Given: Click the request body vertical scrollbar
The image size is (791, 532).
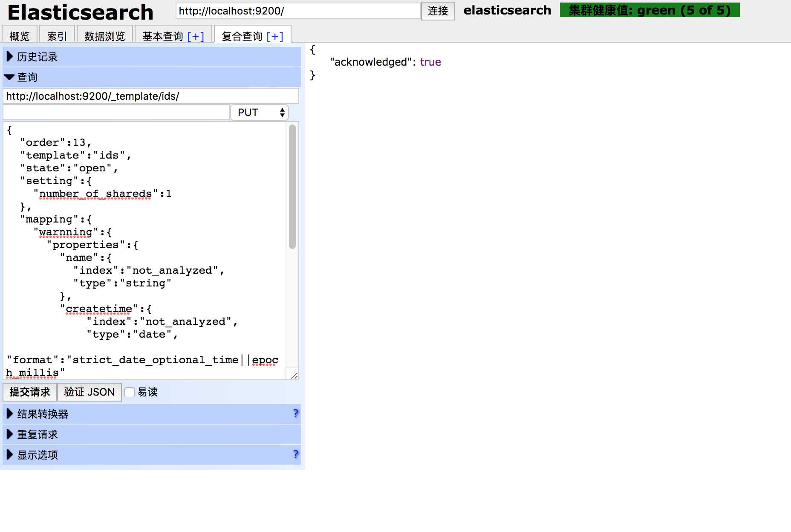Looking at the screenshot, I should pos(292,187).
